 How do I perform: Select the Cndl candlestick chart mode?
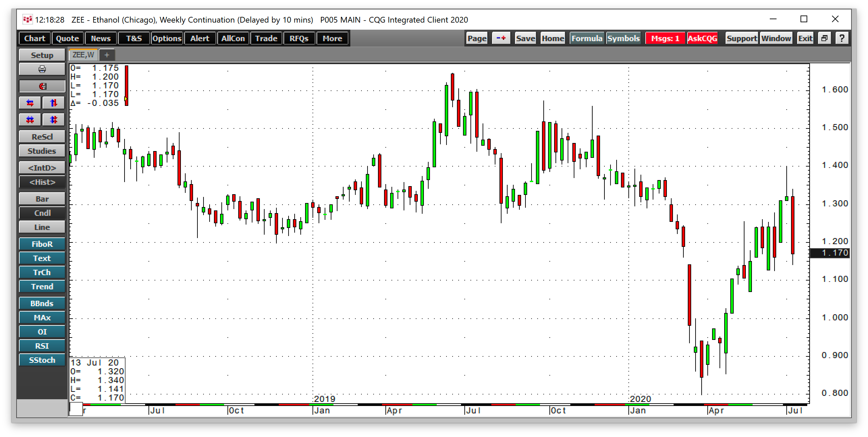point(42,213)
